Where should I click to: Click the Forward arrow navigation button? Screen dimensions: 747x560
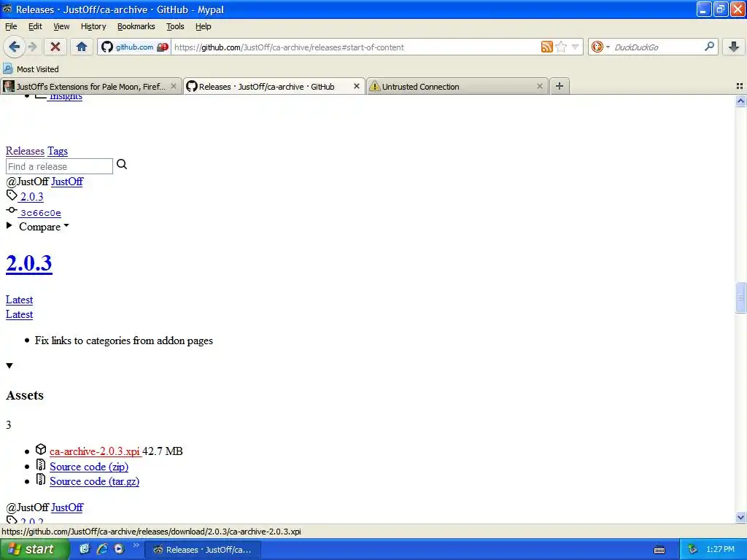coord(32,47)
